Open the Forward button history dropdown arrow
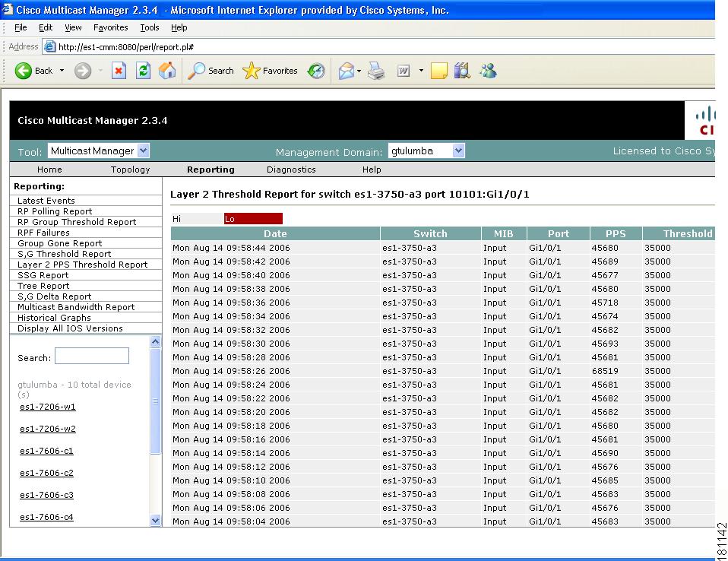Viewport: 728px width, 561px height. (x=100, y=71)
